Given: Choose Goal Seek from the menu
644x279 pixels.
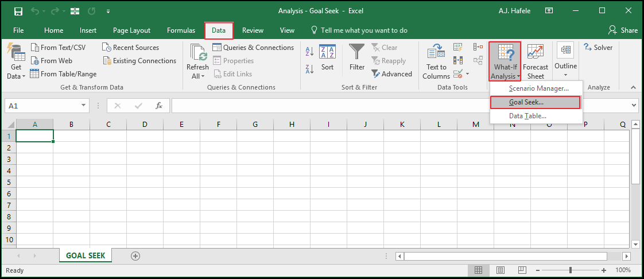Looking at the screenshot, I should [536, 102].
